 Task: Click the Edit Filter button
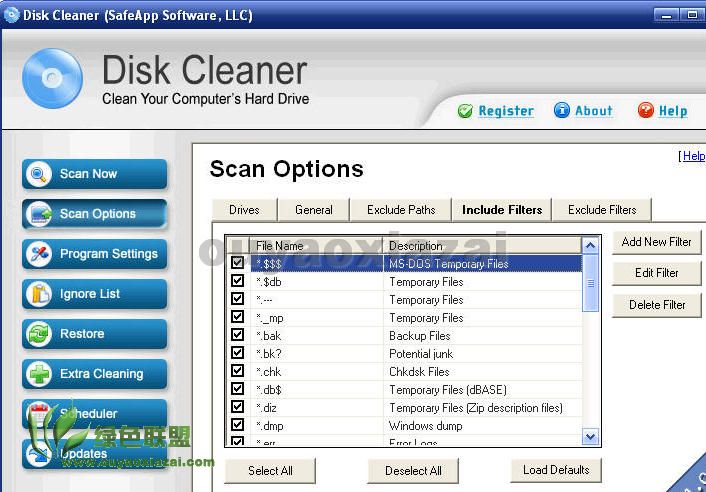(x=656, y=273)
